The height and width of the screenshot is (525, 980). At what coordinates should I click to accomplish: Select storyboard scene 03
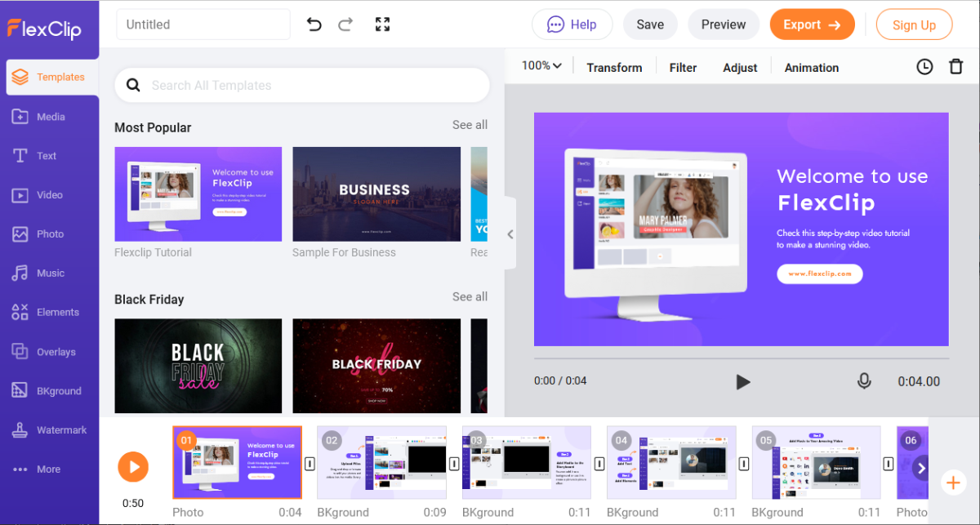point(527,462)
